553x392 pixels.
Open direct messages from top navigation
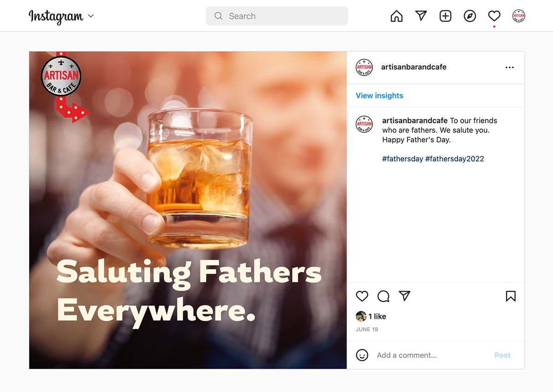(x=421, y=16)
